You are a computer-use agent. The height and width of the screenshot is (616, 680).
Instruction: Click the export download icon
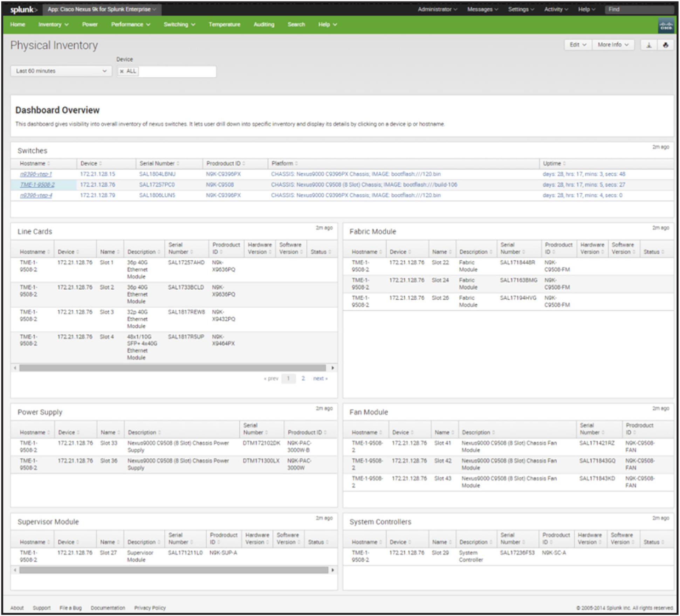point(648,45)
